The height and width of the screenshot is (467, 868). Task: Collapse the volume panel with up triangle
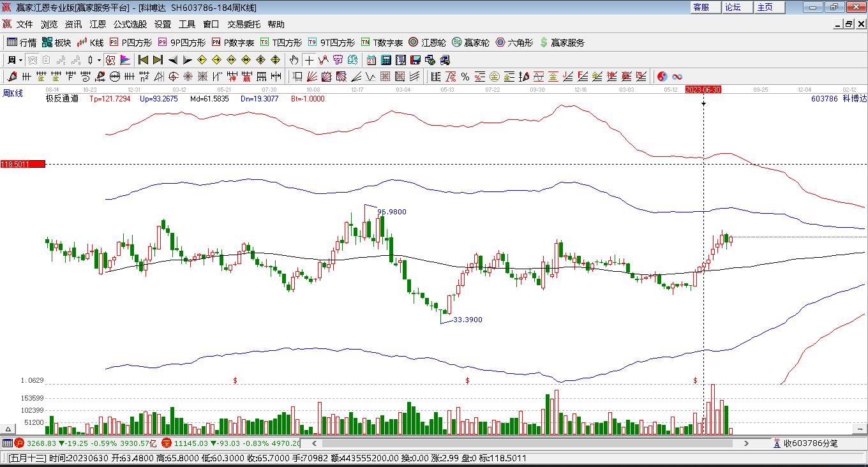[9, 429]
